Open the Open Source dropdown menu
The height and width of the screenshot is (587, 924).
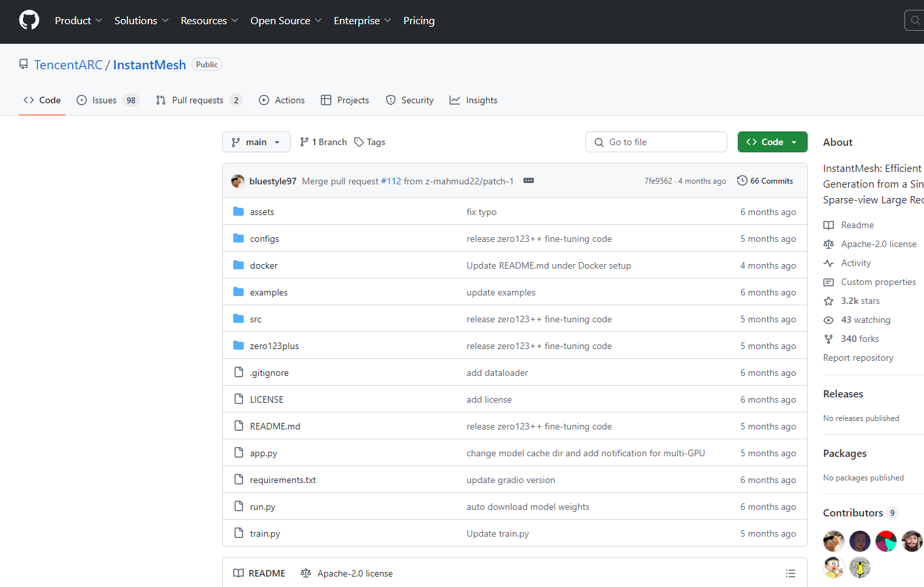pyautogui.click(x=286, y=21)
